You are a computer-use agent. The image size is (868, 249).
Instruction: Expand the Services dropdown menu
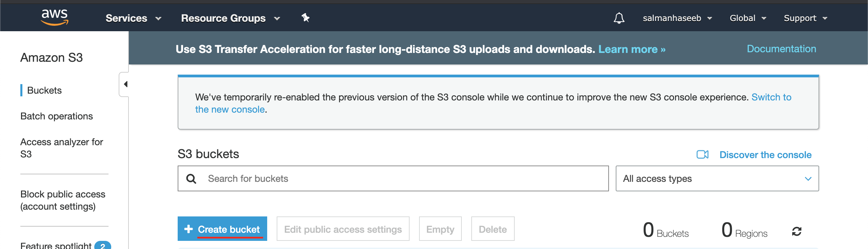point(133,18)
